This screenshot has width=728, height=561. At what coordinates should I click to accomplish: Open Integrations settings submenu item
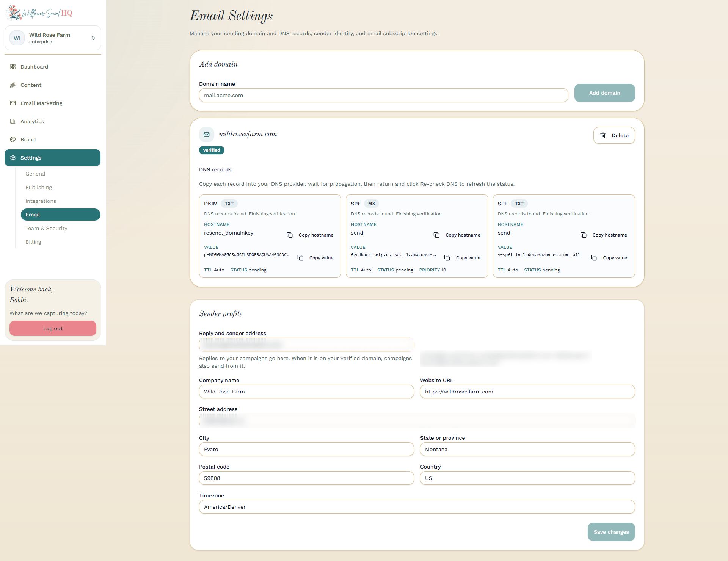(x=41, y=201)
